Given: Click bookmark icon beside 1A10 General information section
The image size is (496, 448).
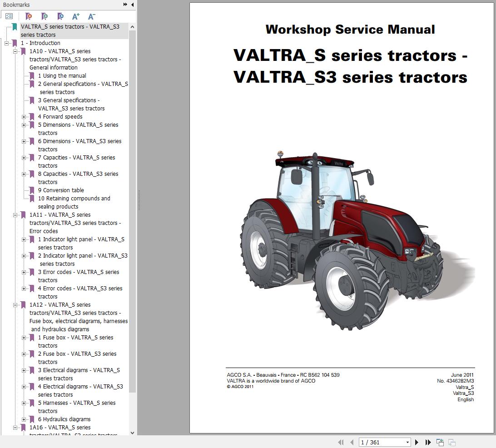Looking at the screenshot, I should point(23,51).
